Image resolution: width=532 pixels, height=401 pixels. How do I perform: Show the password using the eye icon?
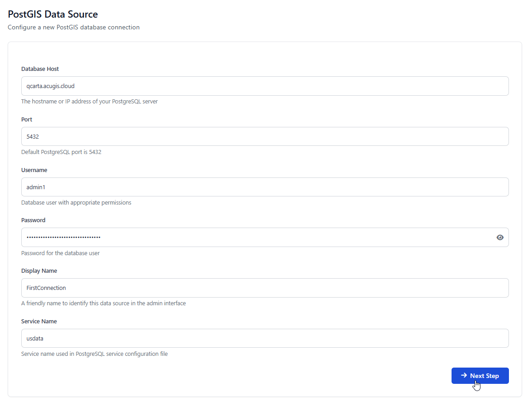(499, 238)
